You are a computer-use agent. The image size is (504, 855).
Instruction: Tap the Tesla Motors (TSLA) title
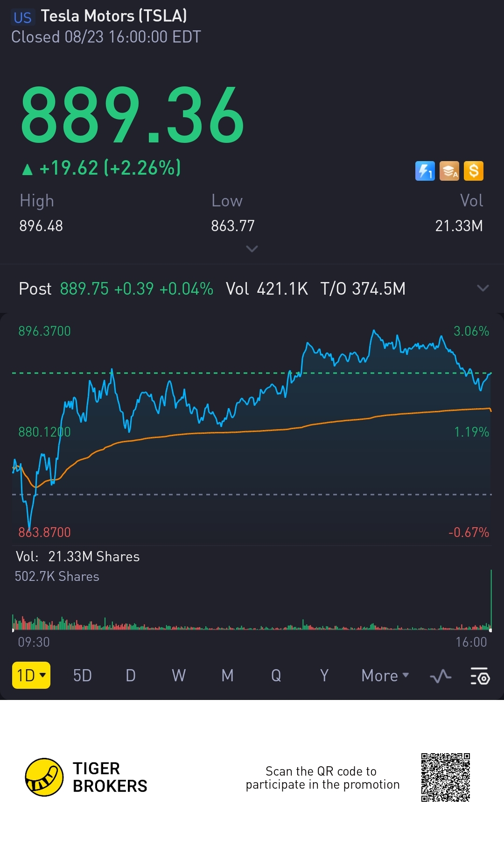pos(113,16)
